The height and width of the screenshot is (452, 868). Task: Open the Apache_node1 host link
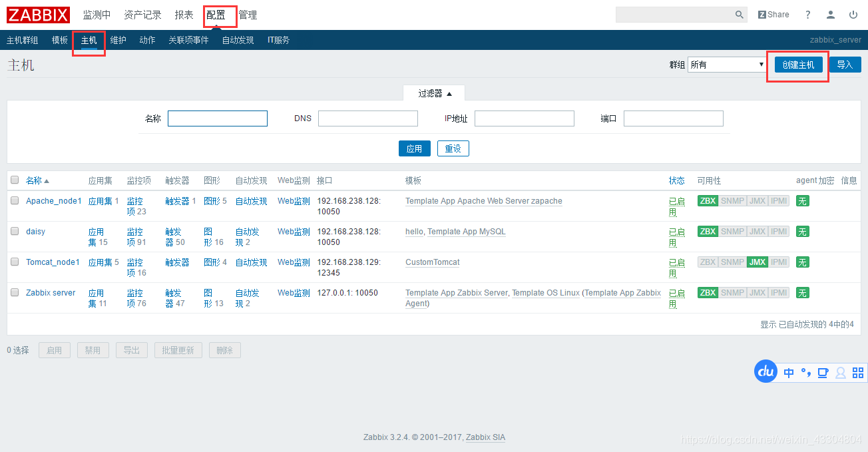click(x=54, y=201)
